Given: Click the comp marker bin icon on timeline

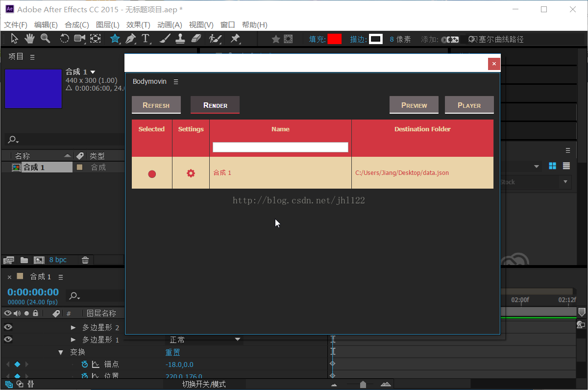Looking at the screenshot, I should [x=582, y=312].
